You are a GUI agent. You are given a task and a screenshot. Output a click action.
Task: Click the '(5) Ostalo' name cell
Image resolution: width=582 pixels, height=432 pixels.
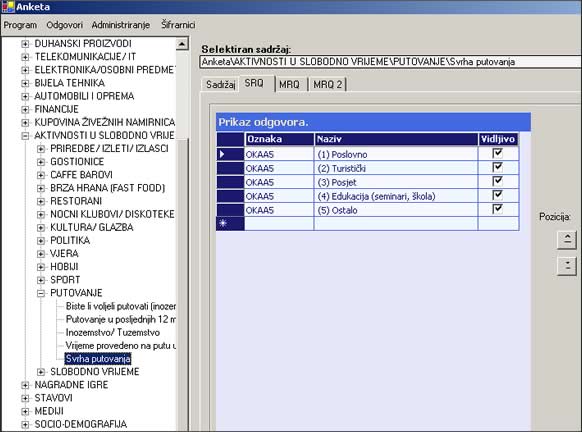pyautogui.click(x=396, y=210)
